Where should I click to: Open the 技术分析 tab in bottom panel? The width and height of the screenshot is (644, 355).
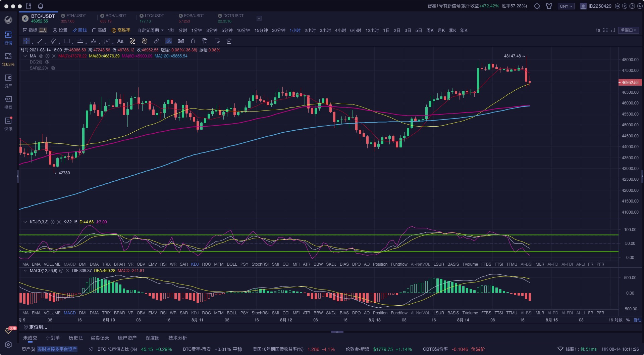tap(177, 338)
